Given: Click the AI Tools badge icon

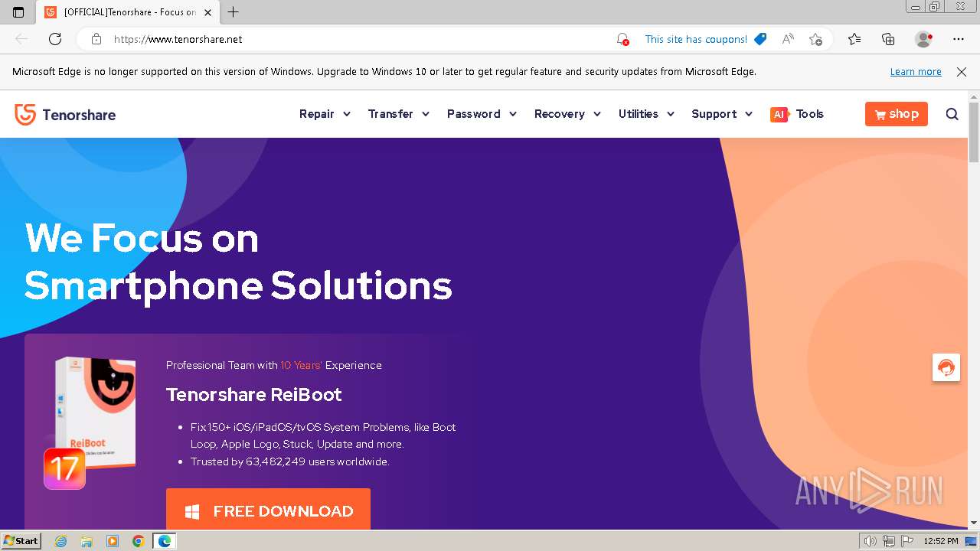Looking at the screenshot, I should click(x=779, y=114).
